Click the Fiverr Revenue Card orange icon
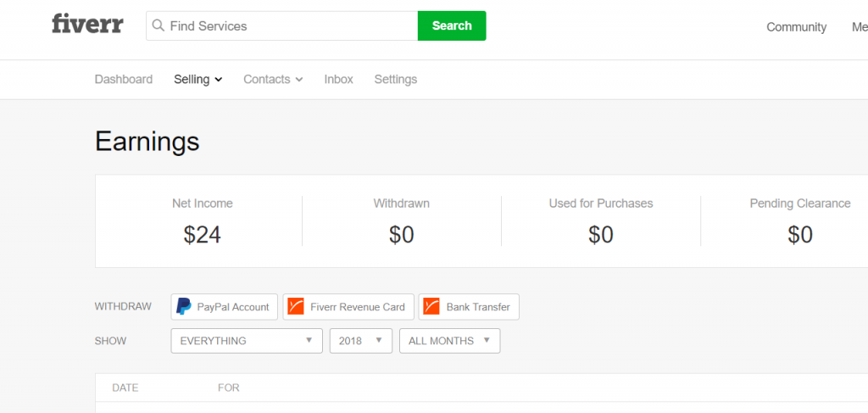The height and width of the screenshot is (413, 868). 296,306
